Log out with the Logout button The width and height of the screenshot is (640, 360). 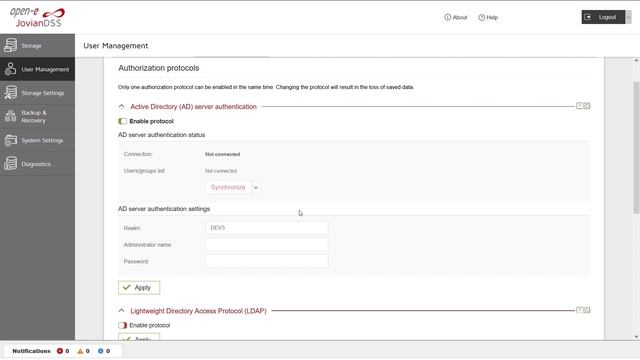coord(603,17)
